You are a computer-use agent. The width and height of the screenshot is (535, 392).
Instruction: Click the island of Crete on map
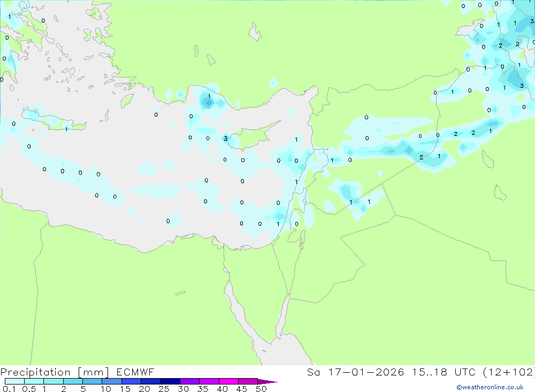(x=53, y=120)
